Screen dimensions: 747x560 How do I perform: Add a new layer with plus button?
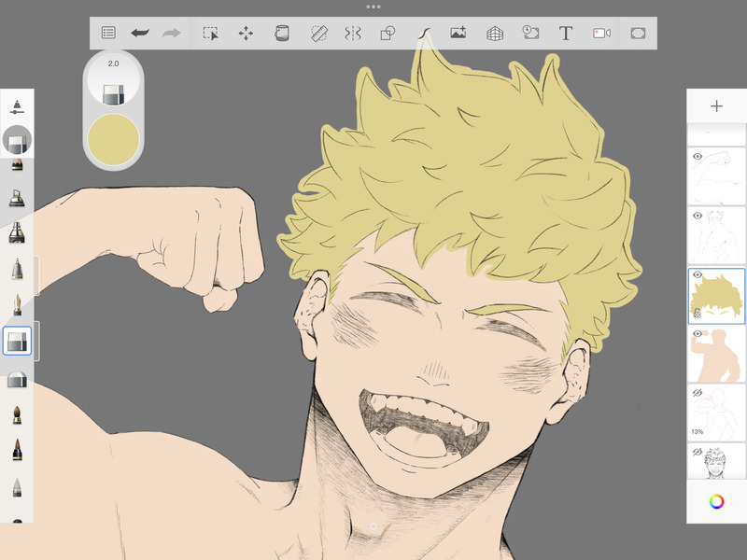(x=716, y=105)
